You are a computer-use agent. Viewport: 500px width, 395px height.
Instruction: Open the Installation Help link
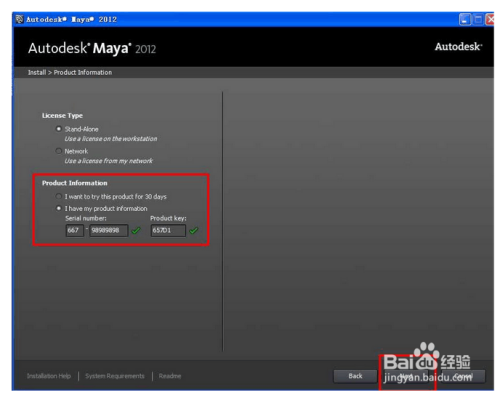coord(49,376)
